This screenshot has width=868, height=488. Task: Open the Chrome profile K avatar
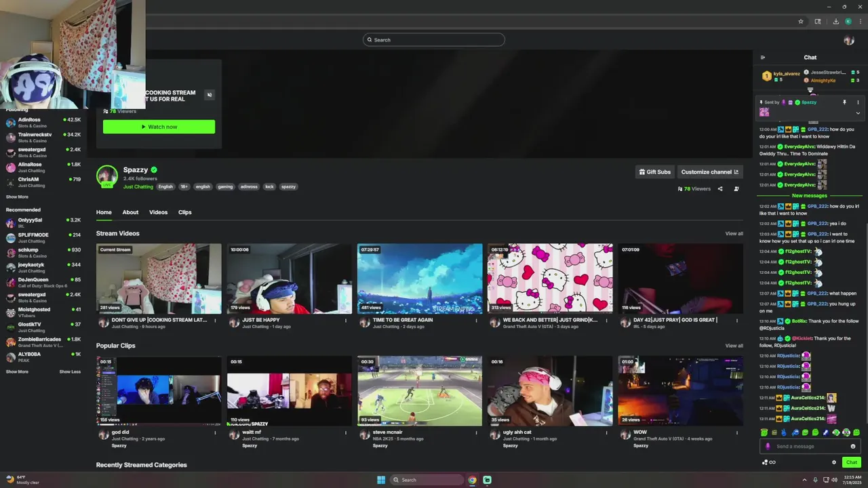pyautogui.click(x=848, y=22)
